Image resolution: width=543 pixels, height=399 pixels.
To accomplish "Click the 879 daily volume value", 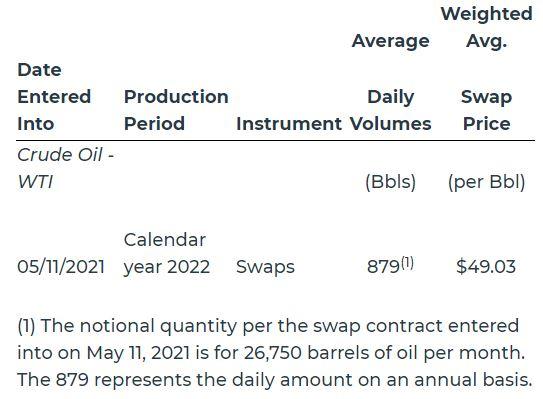I will pos(383,267).
